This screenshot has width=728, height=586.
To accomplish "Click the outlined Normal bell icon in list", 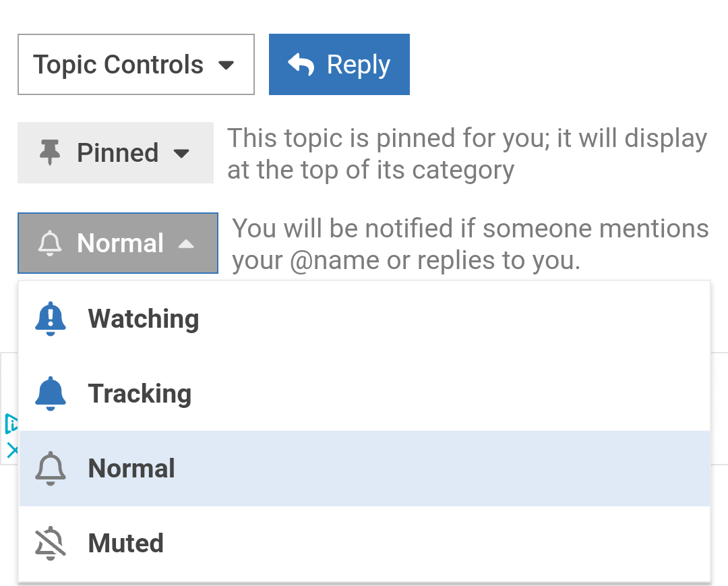I will 51,469.
